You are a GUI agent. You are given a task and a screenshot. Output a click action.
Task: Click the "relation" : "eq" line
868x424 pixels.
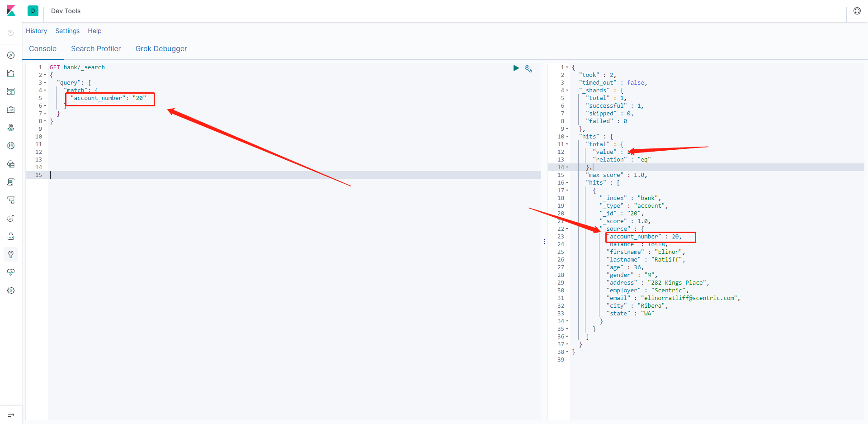click(x=622, y=160)
